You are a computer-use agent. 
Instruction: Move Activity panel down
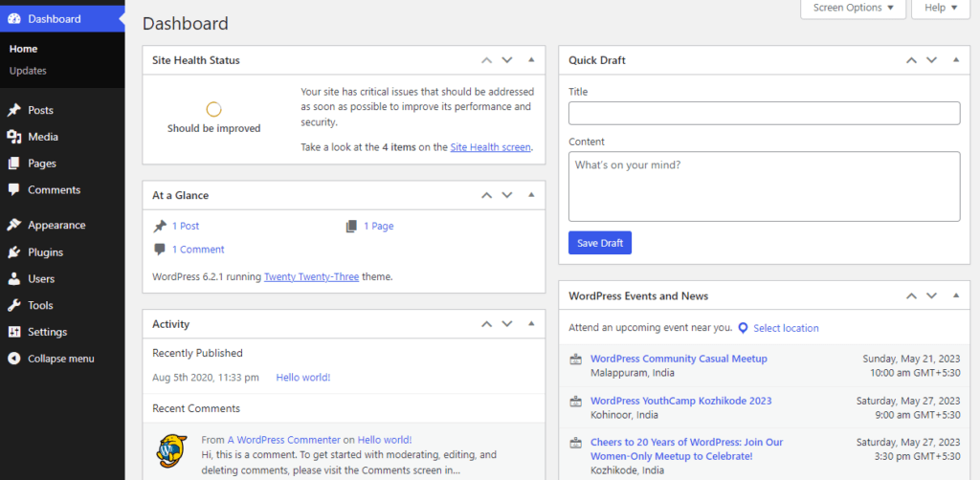tap(507, 324)
